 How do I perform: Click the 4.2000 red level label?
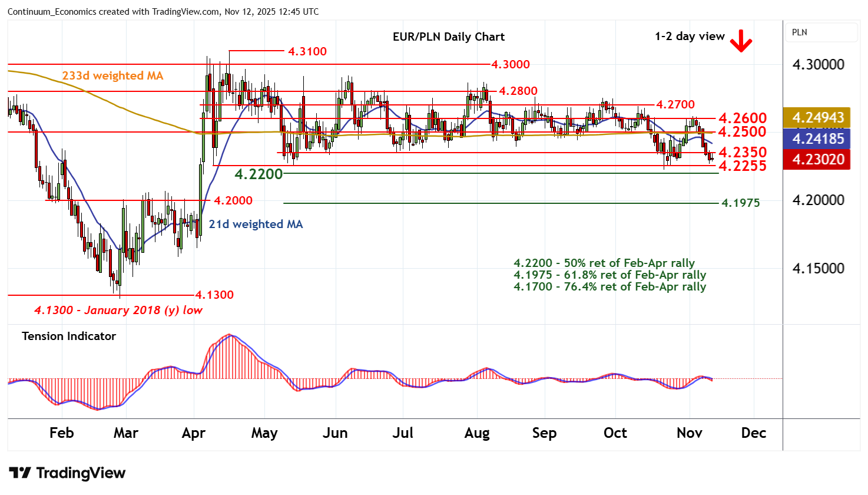(x=233, y=201)
